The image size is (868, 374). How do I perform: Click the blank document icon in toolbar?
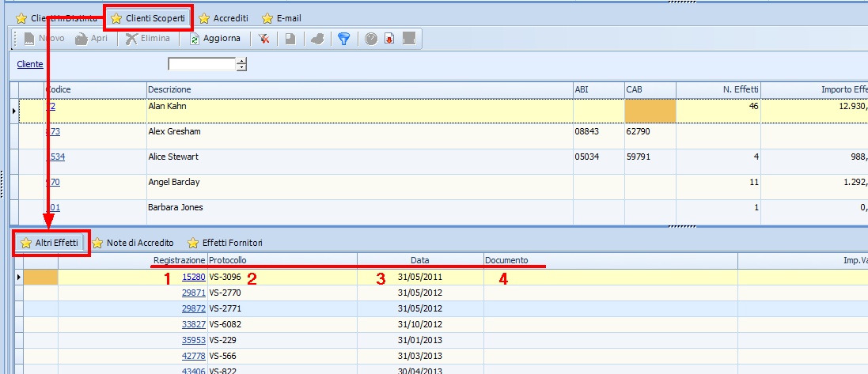point(290,38)
